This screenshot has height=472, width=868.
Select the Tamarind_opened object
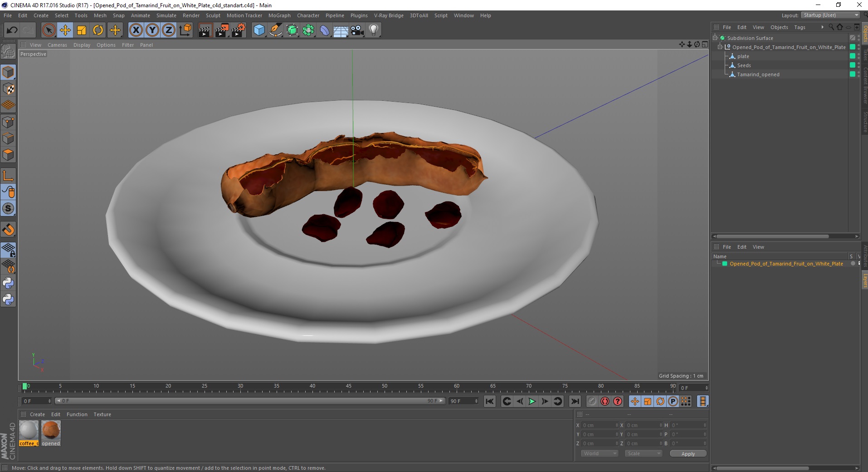coord(758,74)
